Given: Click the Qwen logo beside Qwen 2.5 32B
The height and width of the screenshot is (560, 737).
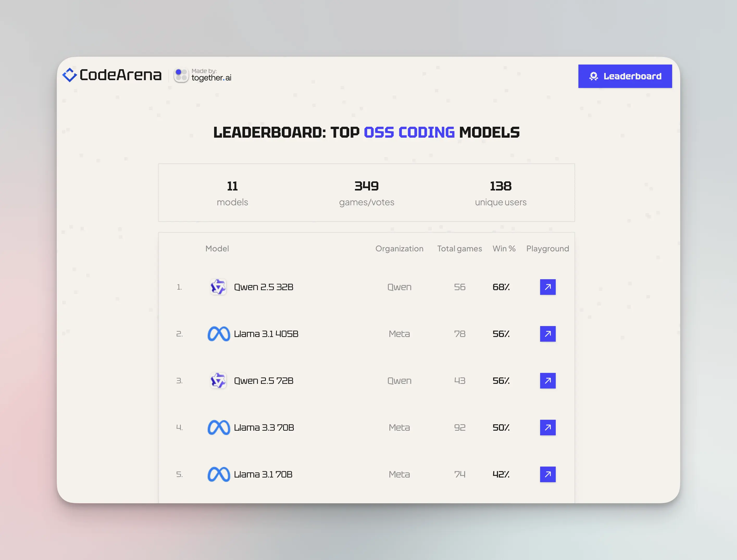Looking at the screenshot, I should tap(218, 287).
